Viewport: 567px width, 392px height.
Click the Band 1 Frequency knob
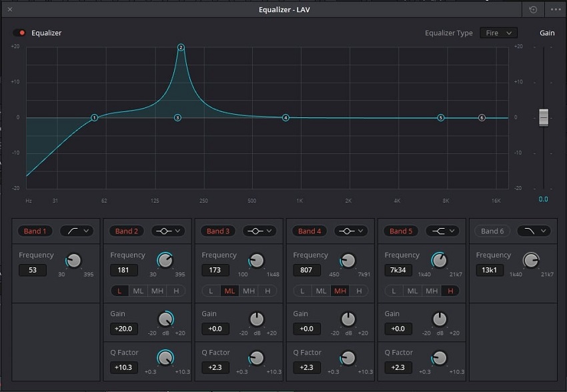[x=73, y=261]
